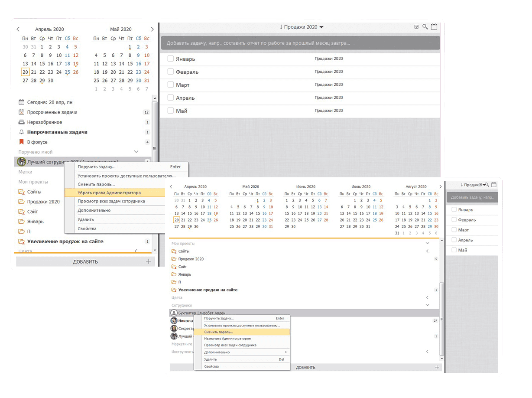Check the Январь task in lower right panel
The width and height of the screenshot is (532, 398).
click(x=454, y=210)
